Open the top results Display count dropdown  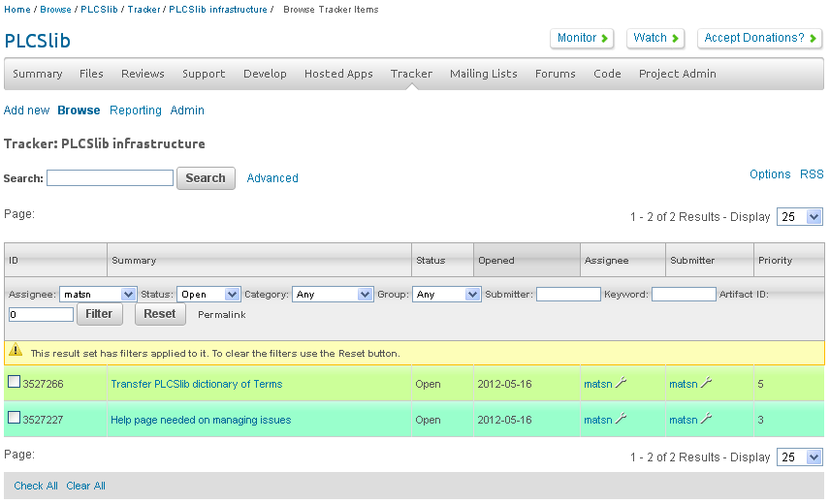click(x=799, y=217)
